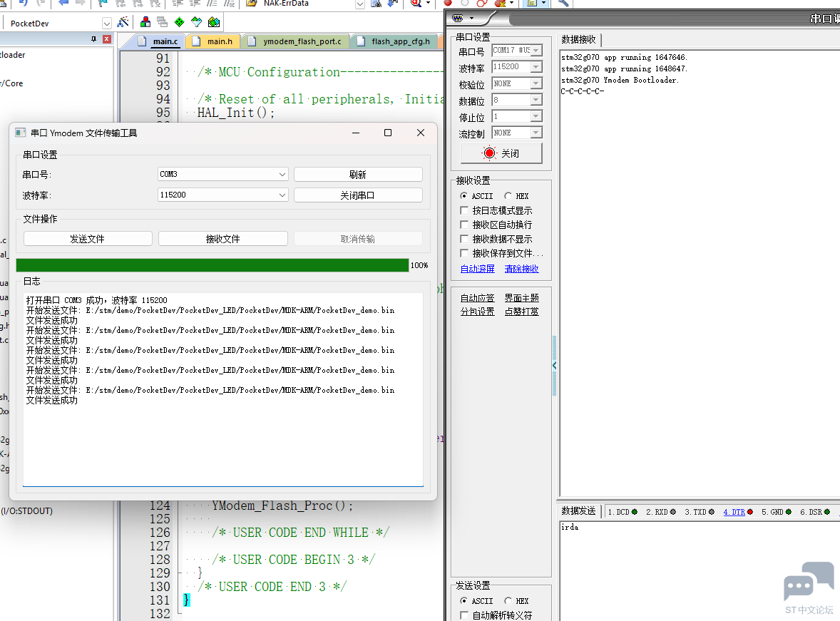The image size is (840, 621).
Task: Open 停止位 1 dropdown
Action: point(536,116)
